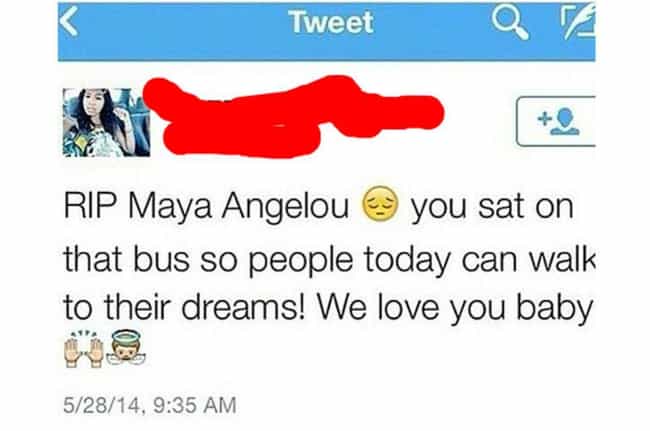Image resolution: width=650 pixels, height=431 pixels.
Task: Click the phrase "you sat on"
Action: [492, 208]
